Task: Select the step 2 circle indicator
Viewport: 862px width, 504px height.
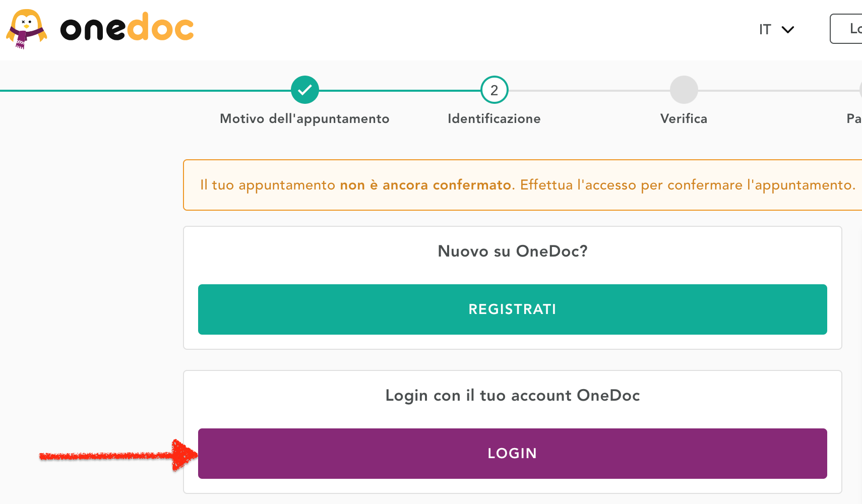Action: (495, 90)
